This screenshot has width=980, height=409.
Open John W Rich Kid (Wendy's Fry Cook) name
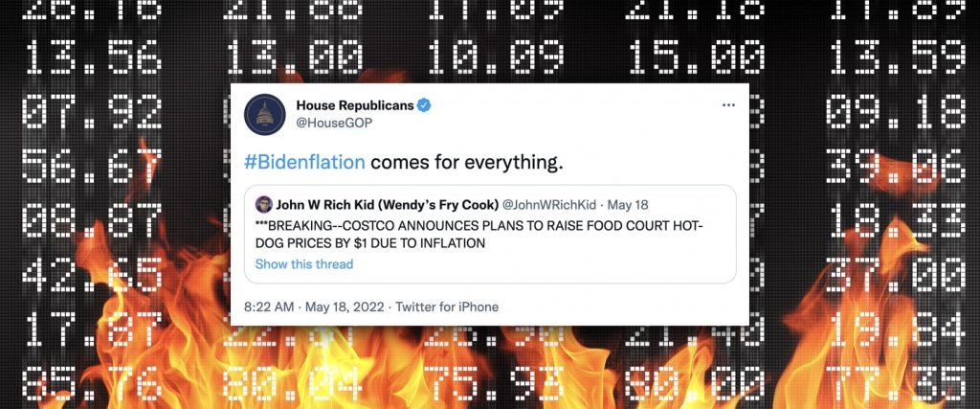pyautogui.click(x=385, y=204)
